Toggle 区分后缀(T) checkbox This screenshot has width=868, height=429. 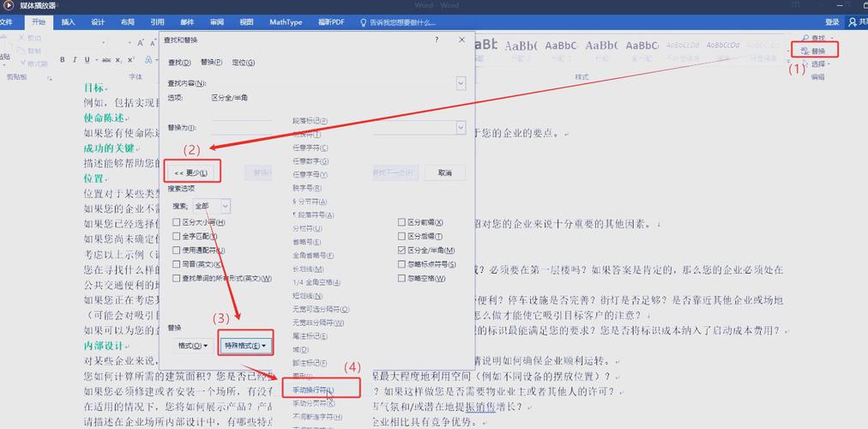[402, 236]
